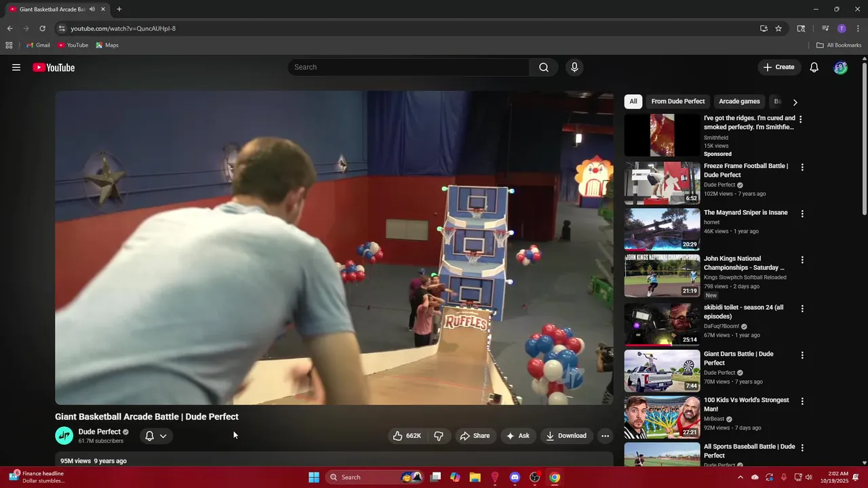Open Finance headline news widget
868x488 pixels.
pyautogui.click(x=37, y=477)
